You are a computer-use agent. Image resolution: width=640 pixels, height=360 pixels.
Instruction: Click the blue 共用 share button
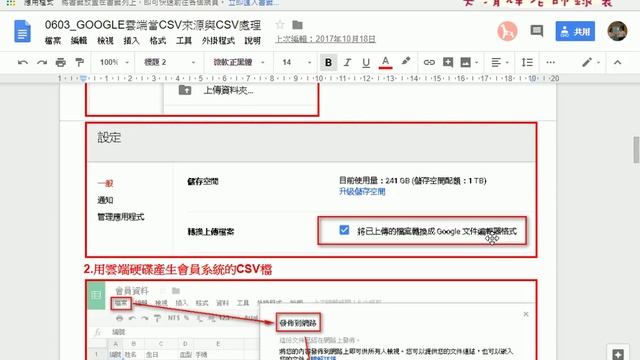click(575, 31)
